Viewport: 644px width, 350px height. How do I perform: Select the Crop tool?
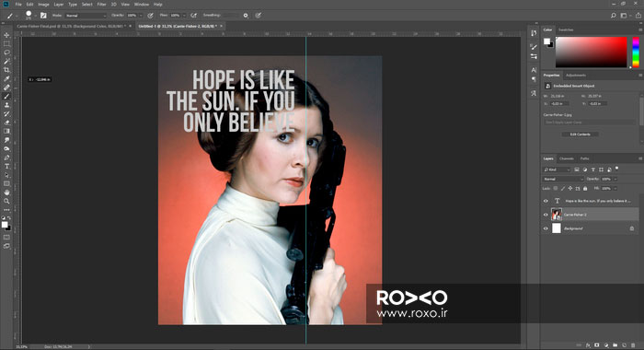(6, 70)
